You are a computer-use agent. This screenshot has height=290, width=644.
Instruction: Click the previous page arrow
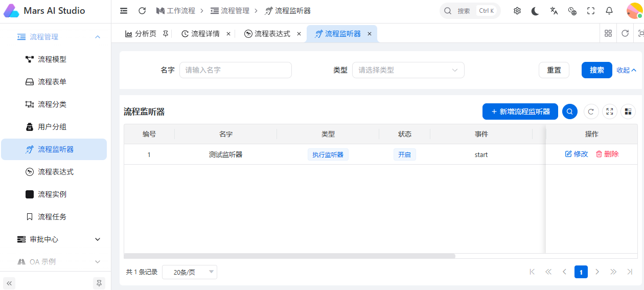click(565, 272)
